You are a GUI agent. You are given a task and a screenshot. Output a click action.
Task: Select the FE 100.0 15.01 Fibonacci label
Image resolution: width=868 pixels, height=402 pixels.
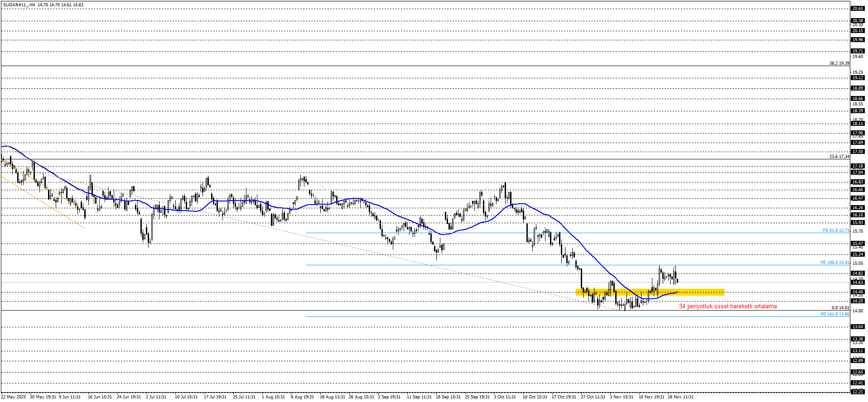point(835,263)
